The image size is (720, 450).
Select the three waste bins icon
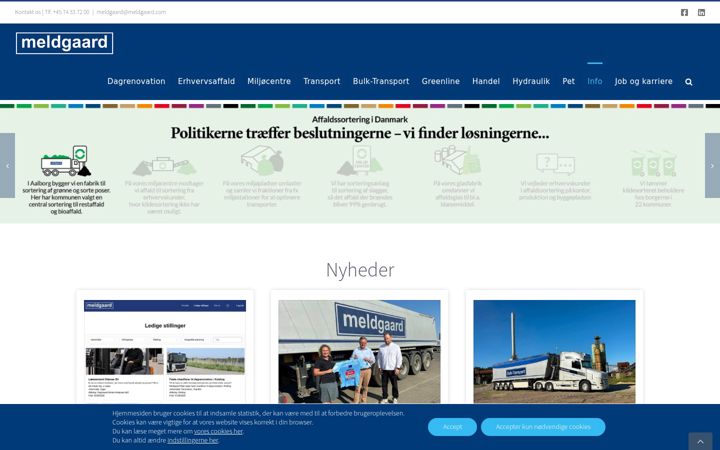653,163
